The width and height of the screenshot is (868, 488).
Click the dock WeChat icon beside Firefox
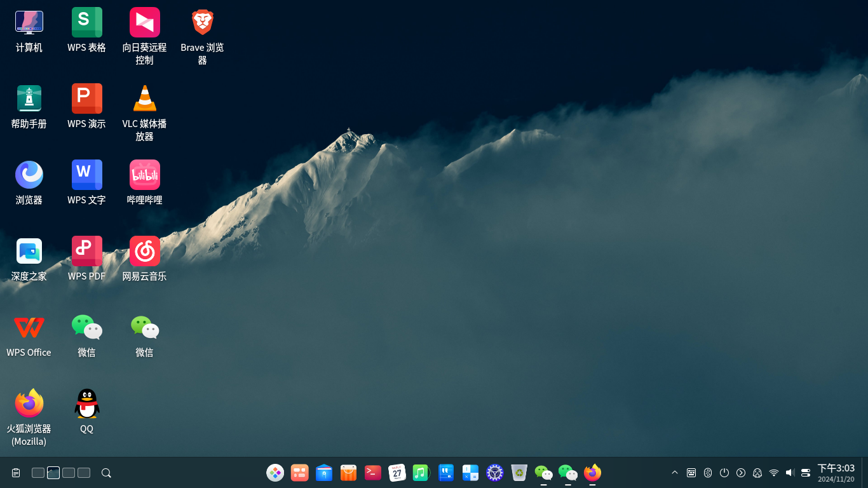[568, 473]
